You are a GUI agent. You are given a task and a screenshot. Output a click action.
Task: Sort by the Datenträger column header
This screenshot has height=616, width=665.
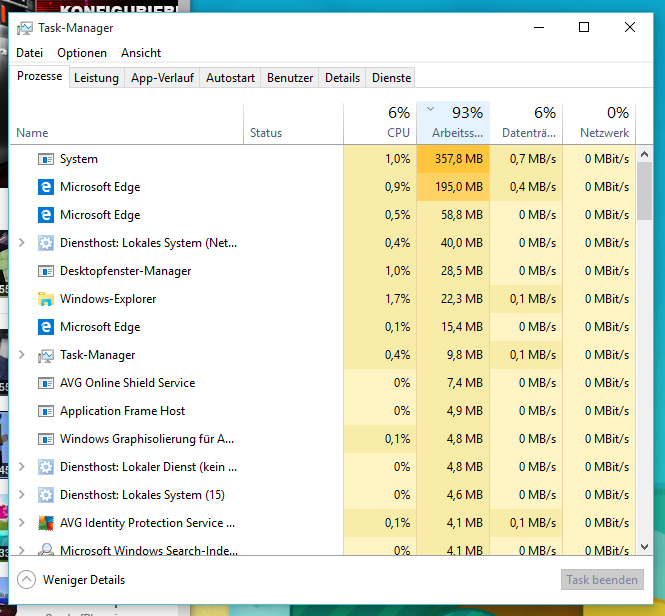[526, 123]
